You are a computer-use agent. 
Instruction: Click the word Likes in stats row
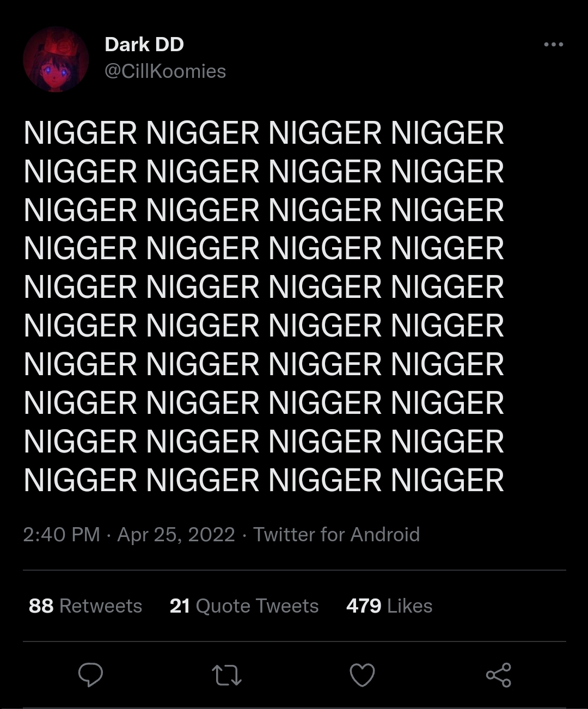410,606
